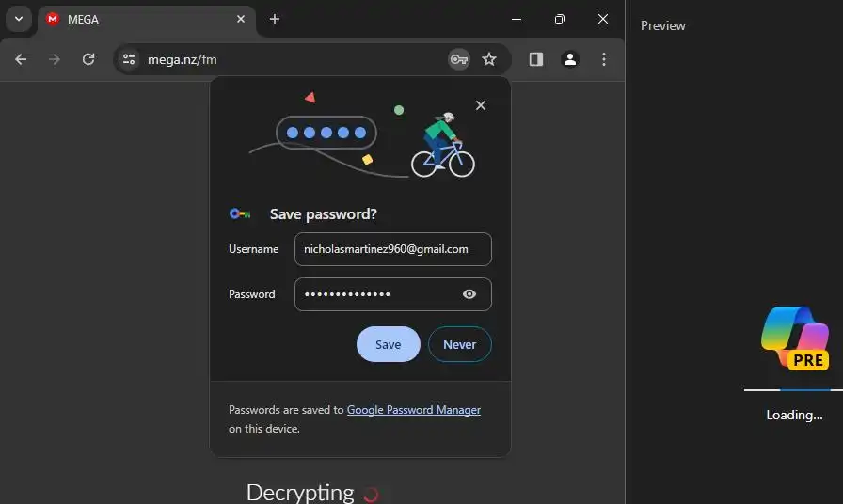Click the Never button
The image size is (843, 504).
click(460, 344)
